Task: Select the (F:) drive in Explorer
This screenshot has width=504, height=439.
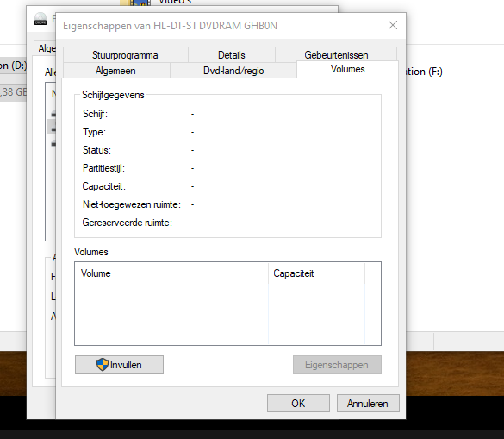Action: tap(425, 72)
